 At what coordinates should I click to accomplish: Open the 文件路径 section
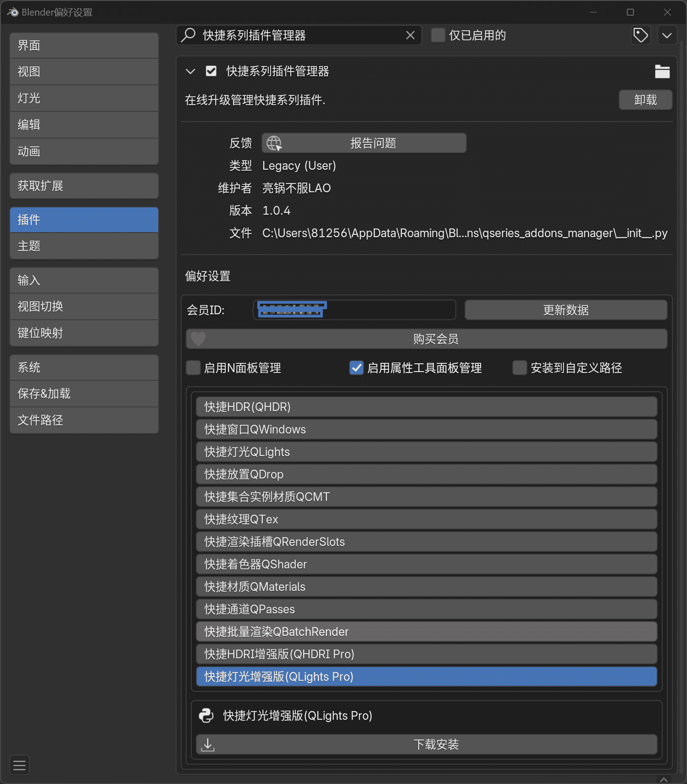coord(84,420)
